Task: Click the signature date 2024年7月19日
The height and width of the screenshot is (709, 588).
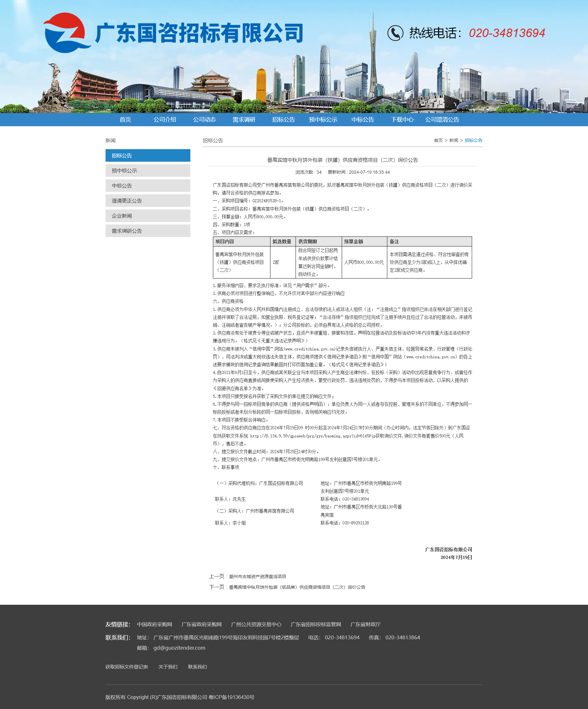Action: pyautogui.click(x=456, y=557)
